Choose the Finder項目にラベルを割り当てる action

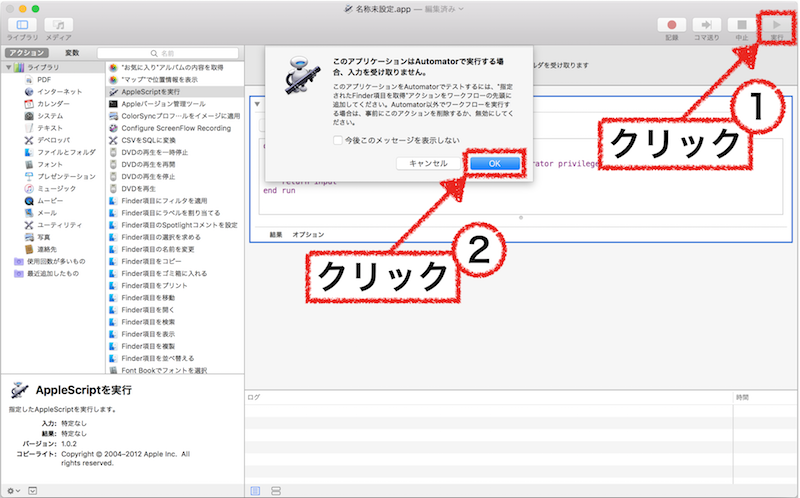(x=174, y=213)
